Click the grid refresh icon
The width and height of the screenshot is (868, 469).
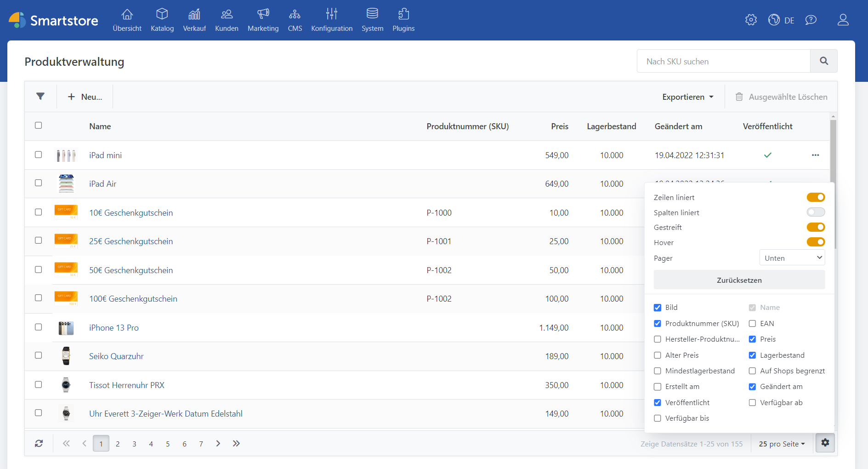39,444
